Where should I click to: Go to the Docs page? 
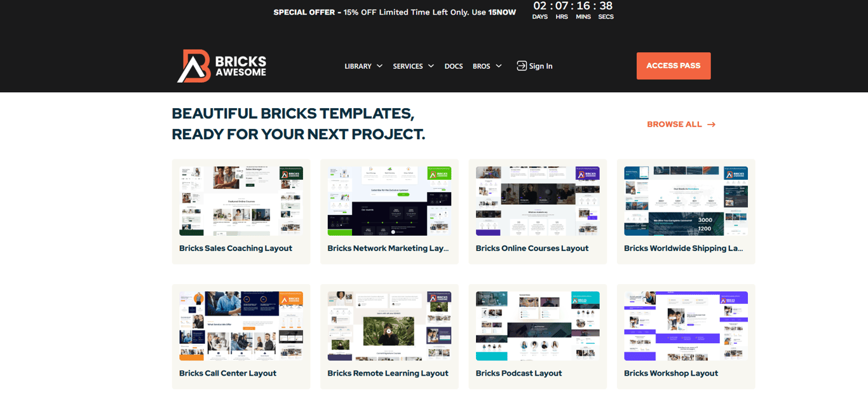click(454, 66)
